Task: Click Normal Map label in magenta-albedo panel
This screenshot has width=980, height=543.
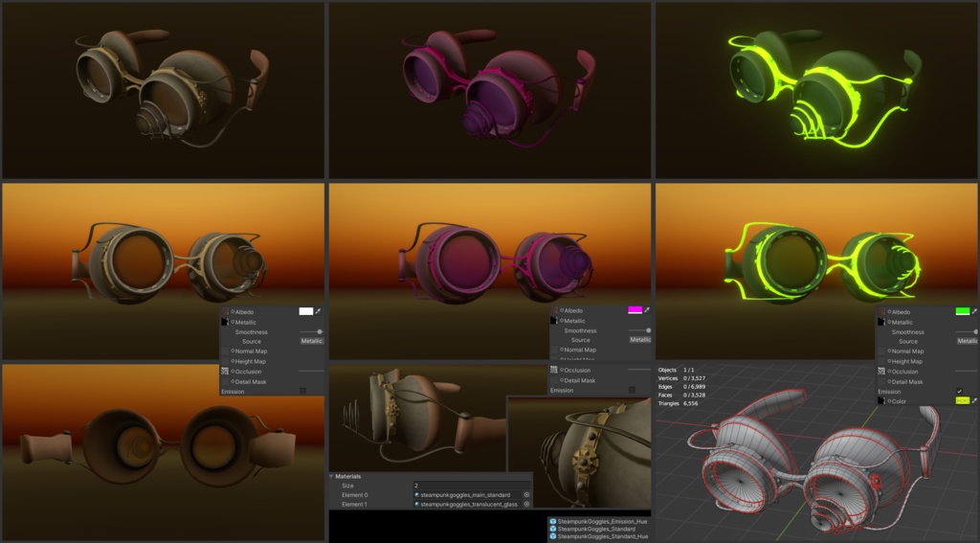Action: pyautogui.click(x=580, y=350)
